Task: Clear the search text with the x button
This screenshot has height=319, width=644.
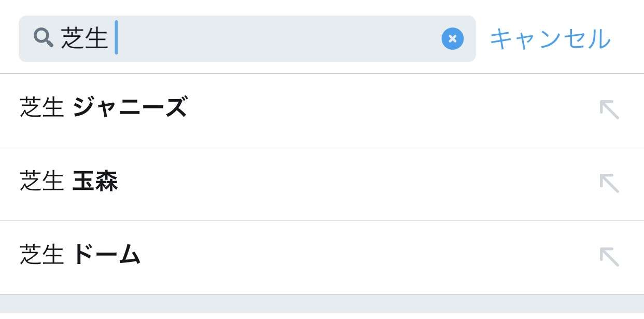Action: point(452,39)
